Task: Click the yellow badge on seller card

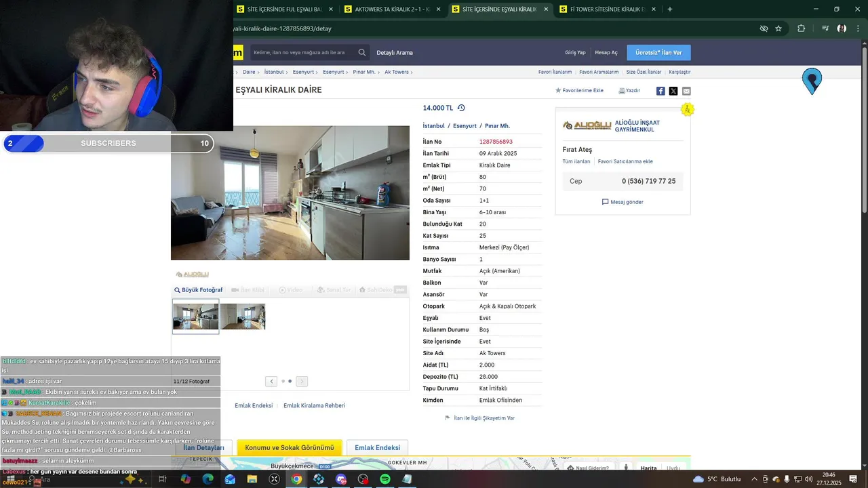Action: [687, 109]
